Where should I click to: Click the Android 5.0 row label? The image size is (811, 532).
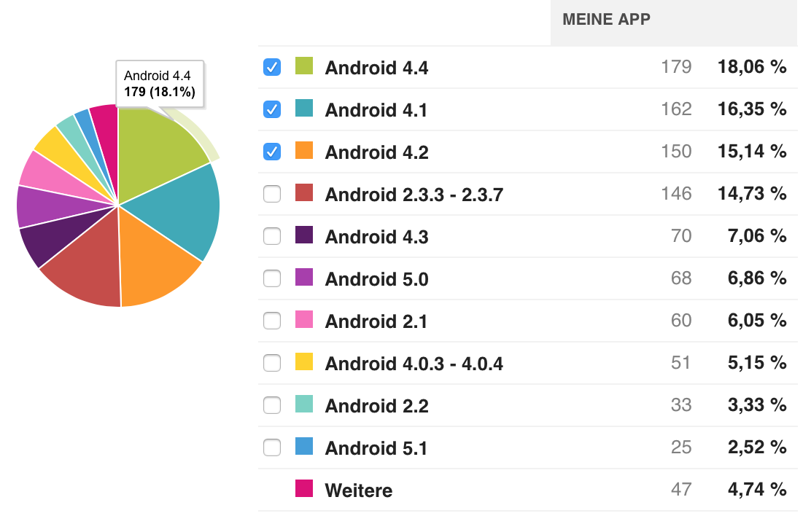(376, 279)
